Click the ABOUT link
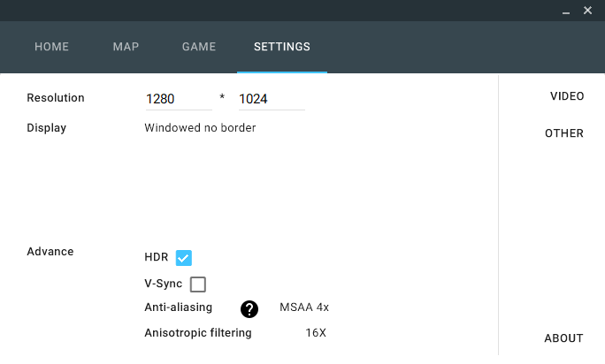The height and width of the screenshot is (364, 605). coord(563,338)
